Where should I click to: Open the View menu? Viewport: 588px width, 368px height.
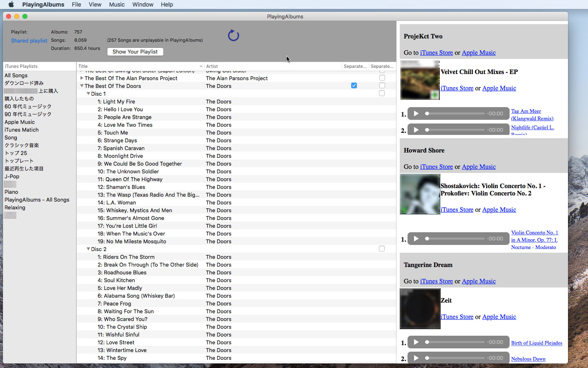(95, 4)
